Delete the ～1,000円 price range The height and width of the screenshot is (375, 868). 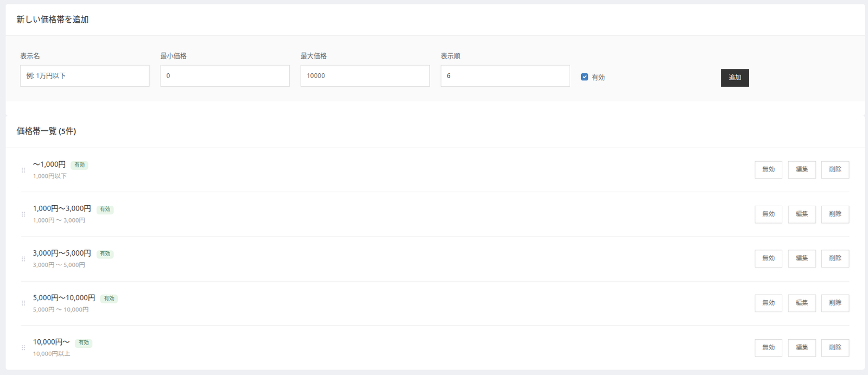pyautogui.click(x=835, y=169)
